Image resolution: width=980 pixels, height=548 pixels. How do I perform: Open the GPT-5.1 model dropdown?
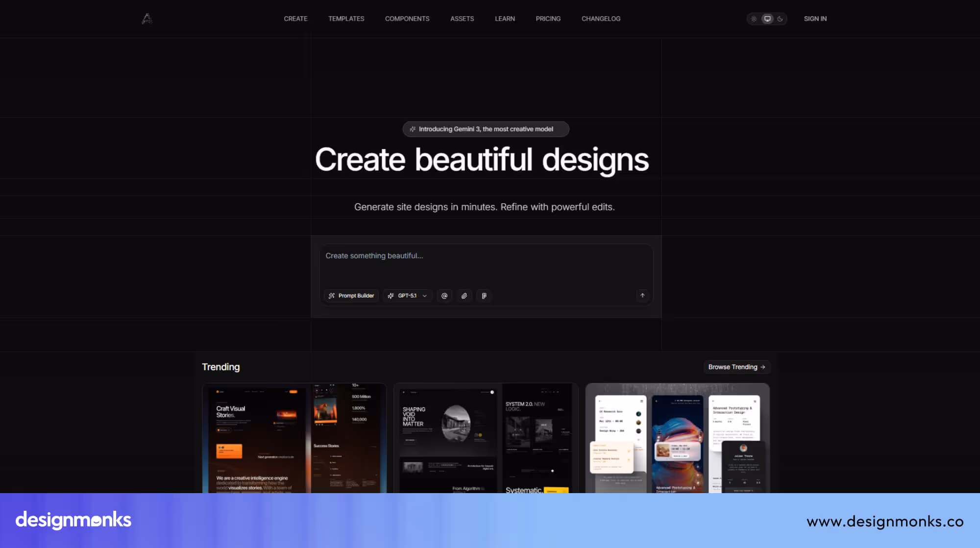click(407, 296)
